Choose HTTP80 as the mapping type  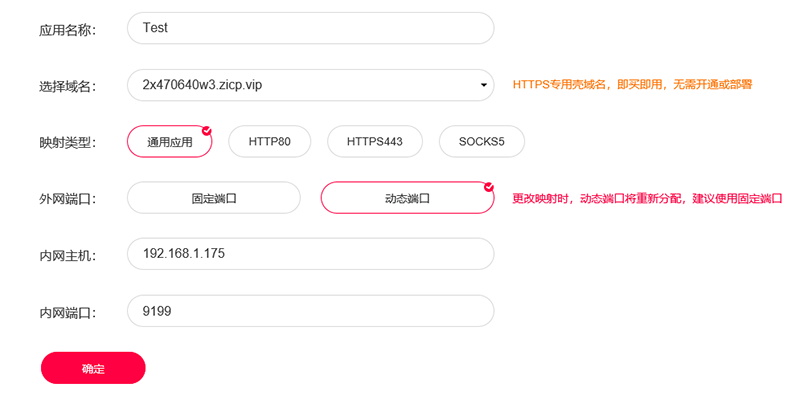269,142
